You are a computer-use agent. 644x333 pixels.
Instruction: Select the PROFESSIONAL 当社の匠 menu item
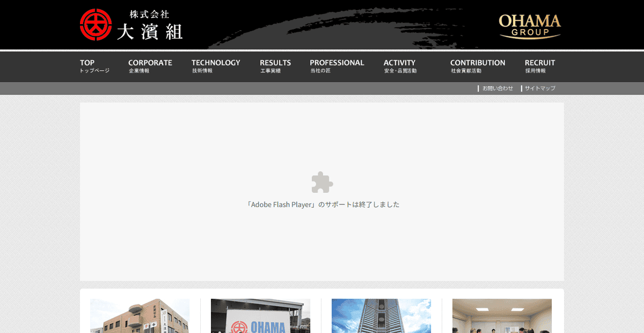337,66
